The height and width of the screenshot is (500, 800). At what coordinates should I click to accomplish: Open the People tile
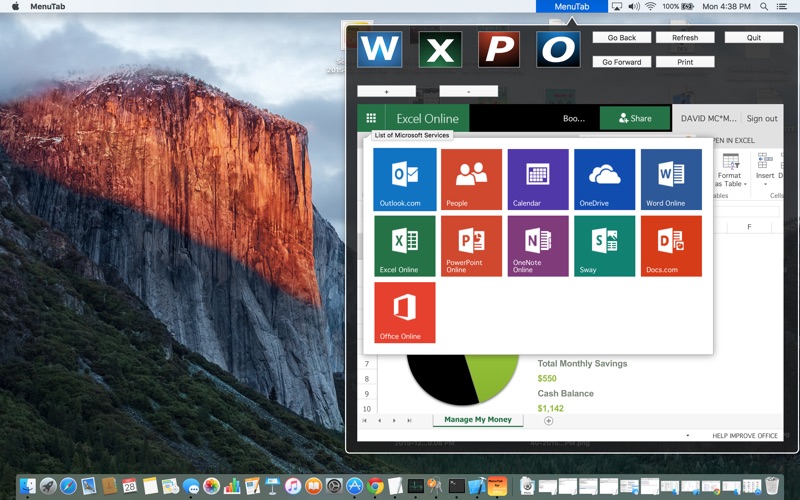[x=471, y=179]
